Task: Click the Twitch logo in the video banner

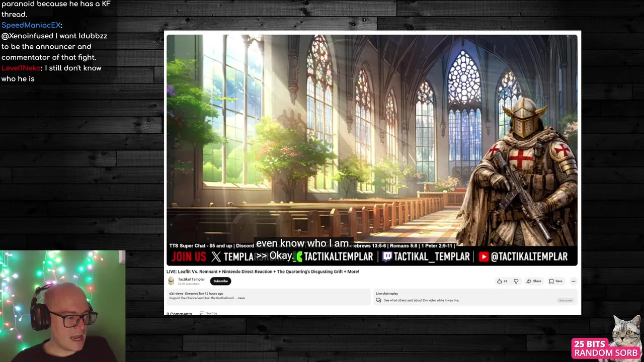Action: tap(387, 256)
